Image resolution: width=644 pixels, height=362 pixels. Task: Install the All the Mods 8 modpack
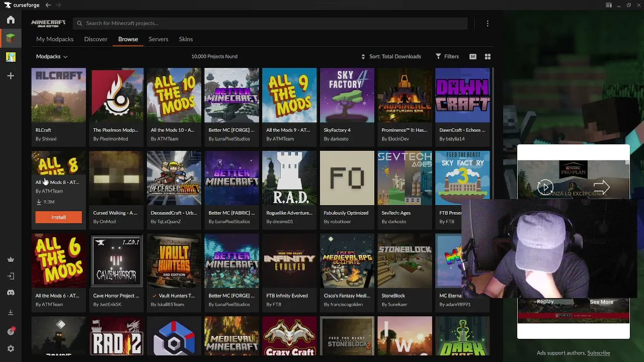pos(58,217)
